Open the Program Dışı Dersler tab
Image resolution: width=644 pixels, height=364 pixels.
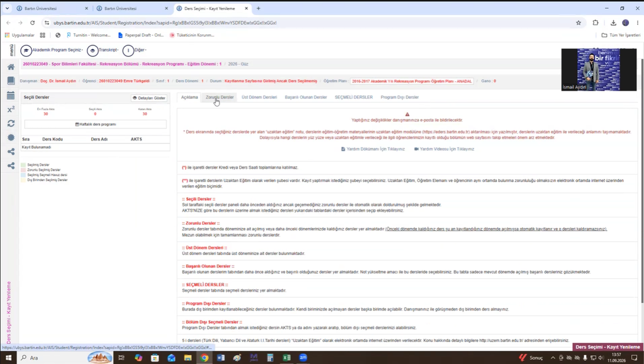point(399,98)
